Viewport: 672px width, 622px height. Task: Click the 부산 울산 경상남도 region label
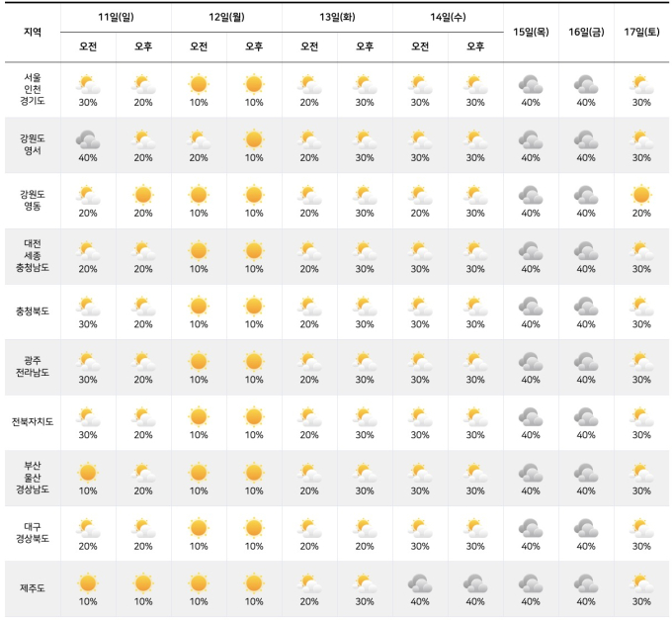pos(33,478)
